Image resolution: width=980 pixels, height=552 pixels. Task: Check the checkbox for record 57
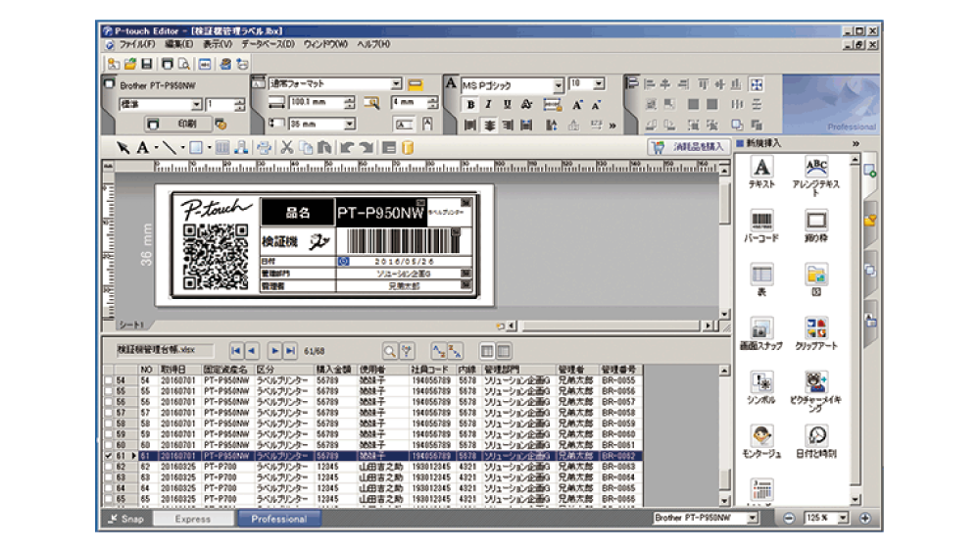coord(109,413)
